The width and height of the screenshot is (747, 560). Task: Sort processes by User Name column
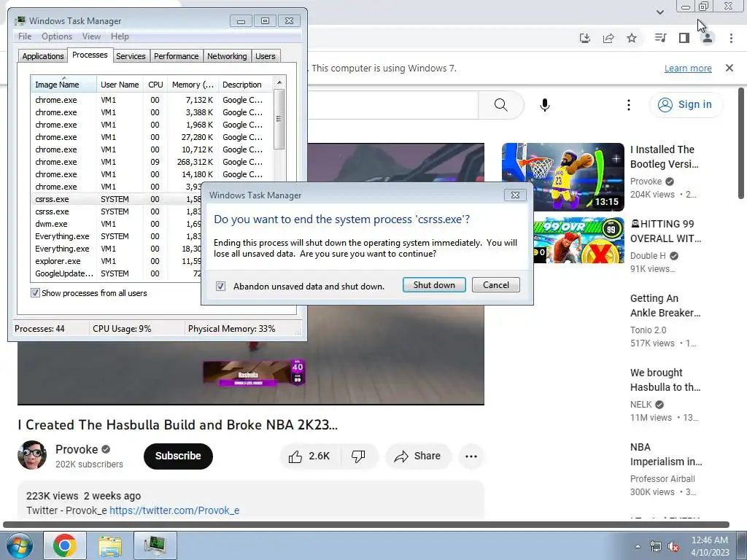pos(120,85)
